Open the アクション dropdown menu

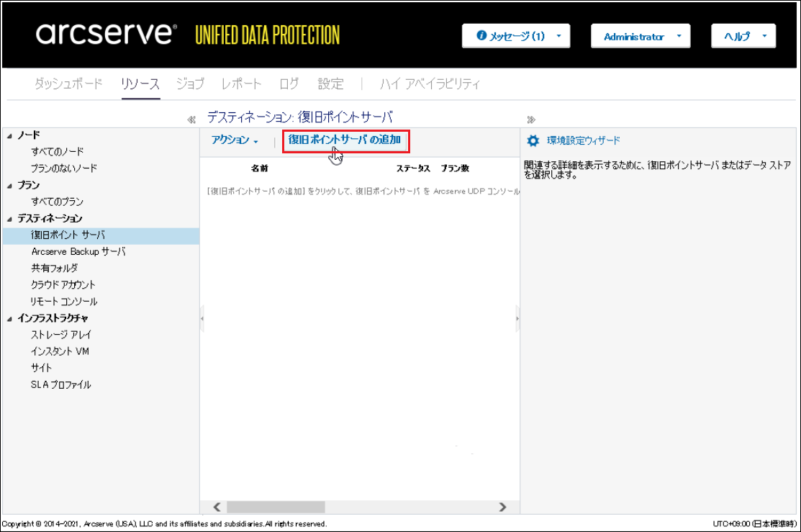[x=235, y=140]
